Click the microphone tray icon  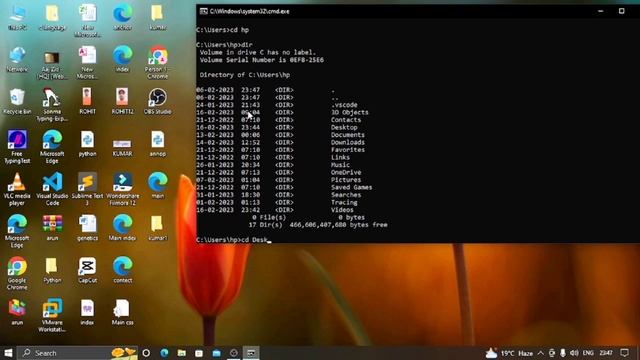pyautogui.click(x=563, y=353)
